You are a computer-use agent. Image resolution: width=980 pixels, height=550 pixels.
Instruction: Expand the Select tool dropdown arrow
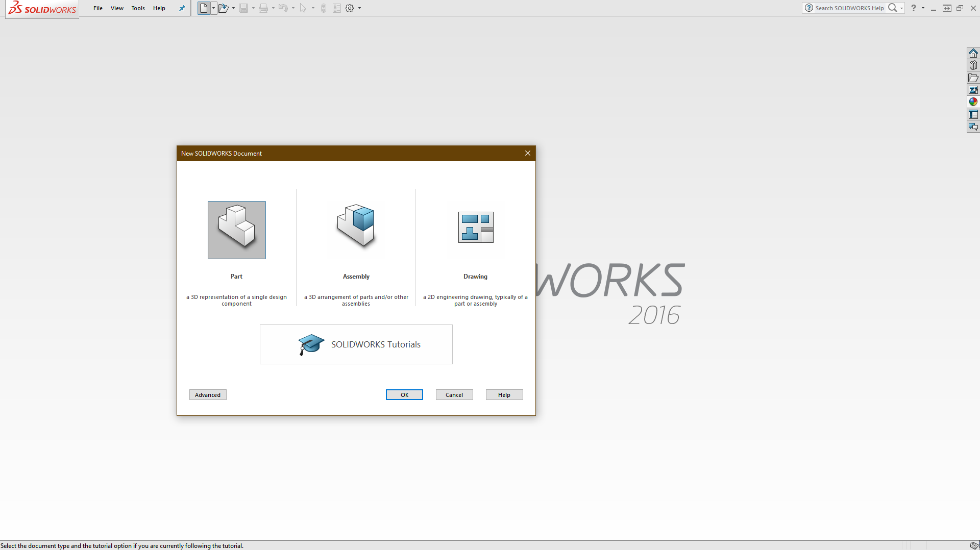[313, 8]
